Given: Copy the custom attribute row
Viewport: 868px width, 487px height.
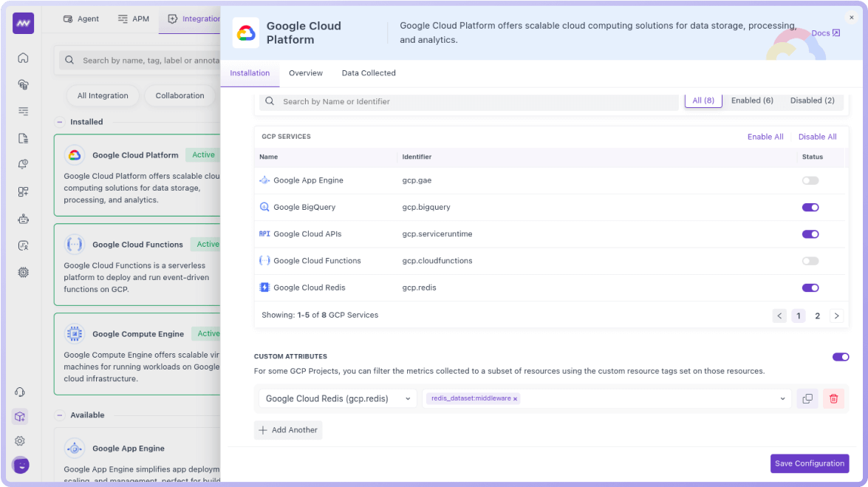Looking at the screenshot, I should [x=807, y=398].
